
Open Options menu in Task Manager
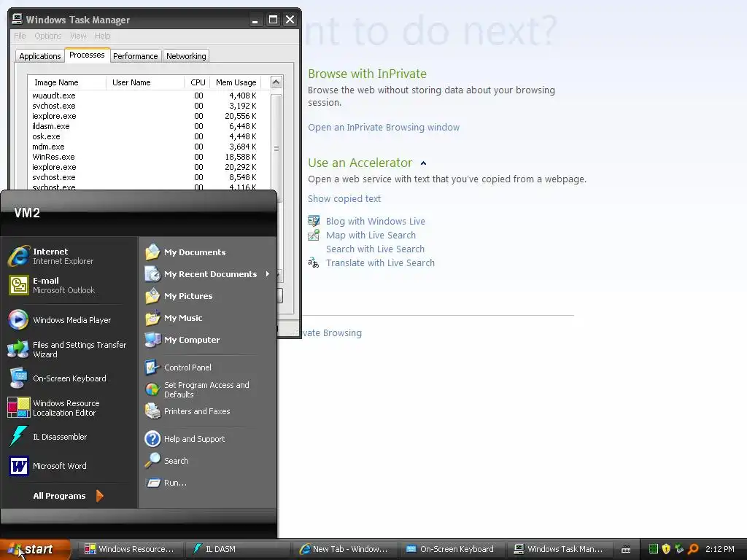(x=48, y=36)
